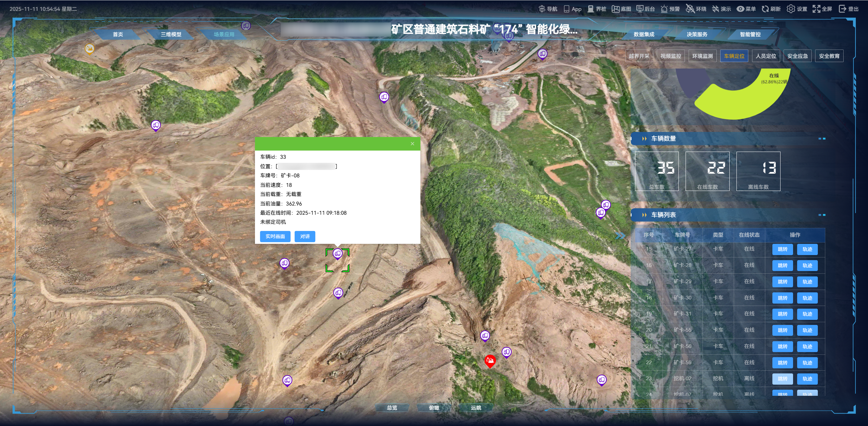Open settings (设置) gear icon
The image size is (868, 426).
tap(791, 9)
